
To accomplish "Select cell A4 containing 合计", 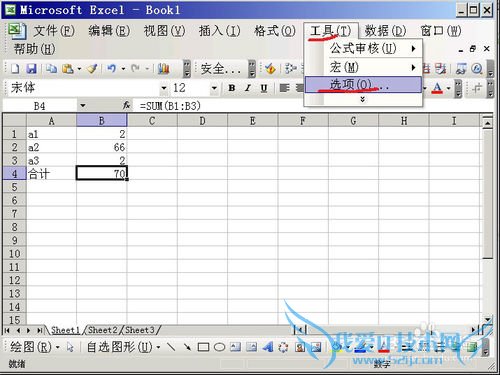I will click(51, 174).
